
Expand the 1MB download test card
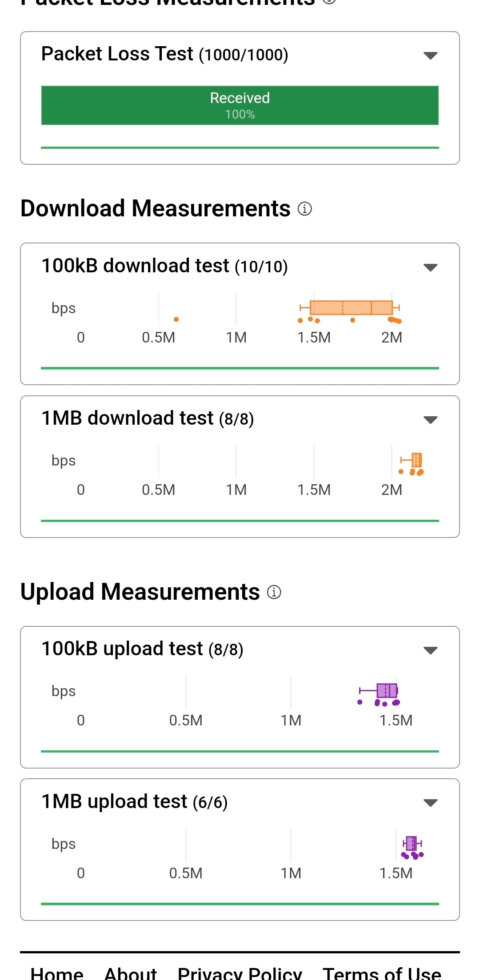pos(430,420)
